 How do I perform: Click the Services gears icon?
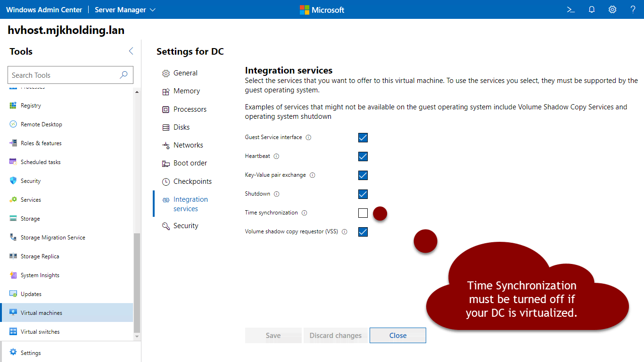click(13, 200)
